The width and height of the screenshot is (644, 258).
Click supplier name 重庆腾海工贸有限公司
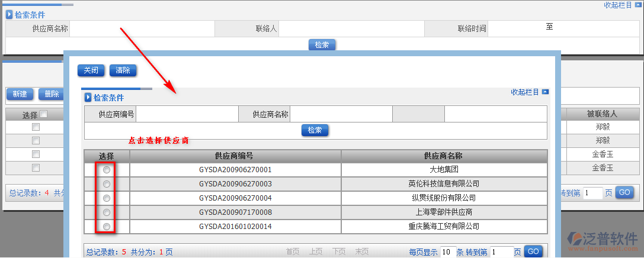tap(444, 227)
